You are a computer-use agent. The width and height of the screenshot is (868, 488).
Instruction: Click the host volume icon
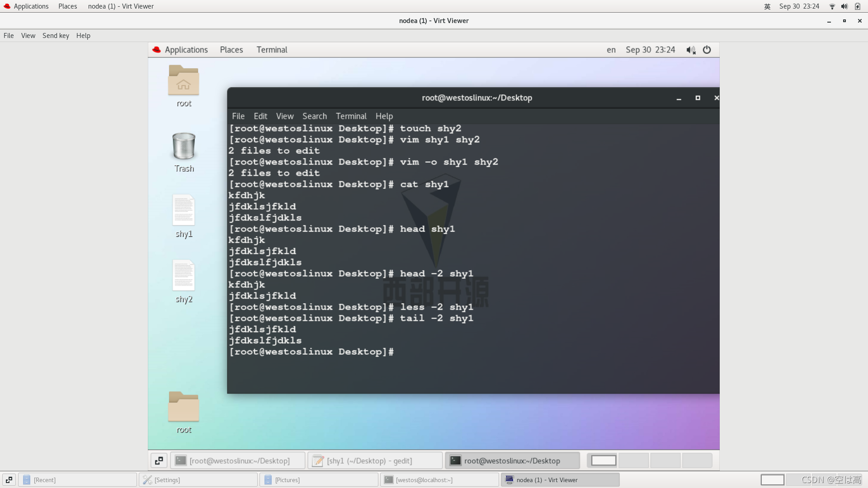click(x=844, y=6)
